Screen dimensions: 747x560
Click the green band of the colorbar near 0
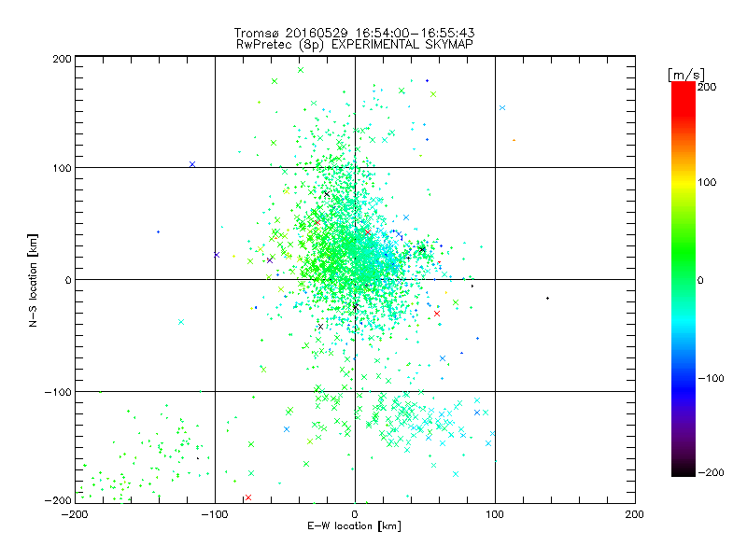point(684,279)
